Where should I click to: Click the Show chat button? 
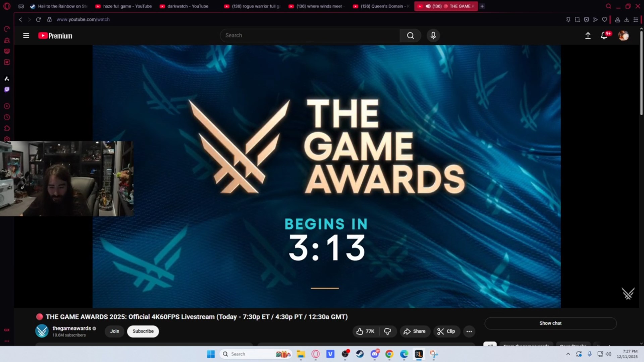(550, 323)
